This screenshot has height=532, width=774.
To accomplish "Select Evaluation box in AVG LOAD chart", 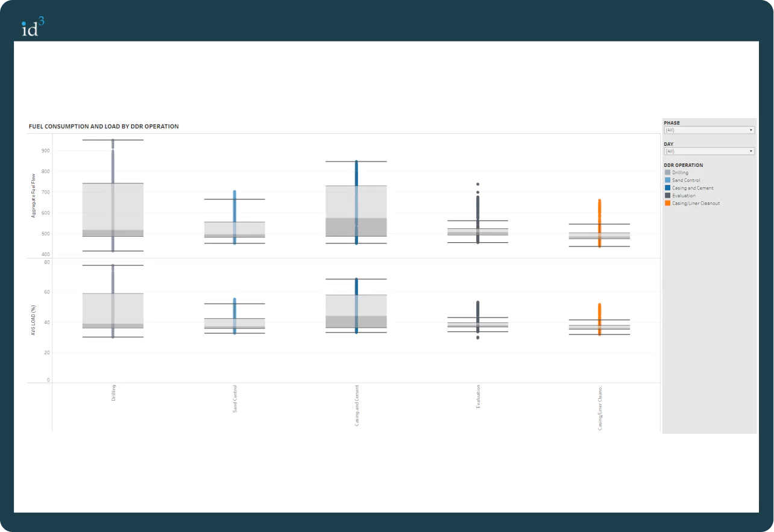I will (x=477, y=325).
